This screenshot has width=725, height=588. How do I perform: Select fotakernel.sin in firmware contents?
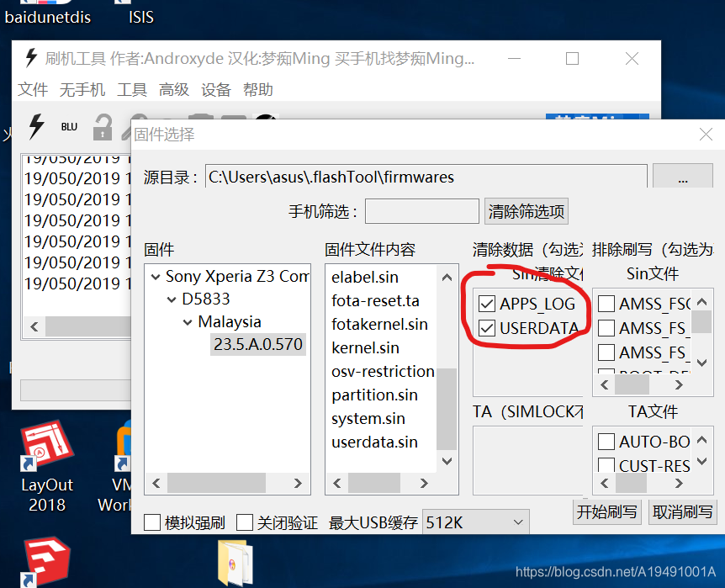(379, 325)
